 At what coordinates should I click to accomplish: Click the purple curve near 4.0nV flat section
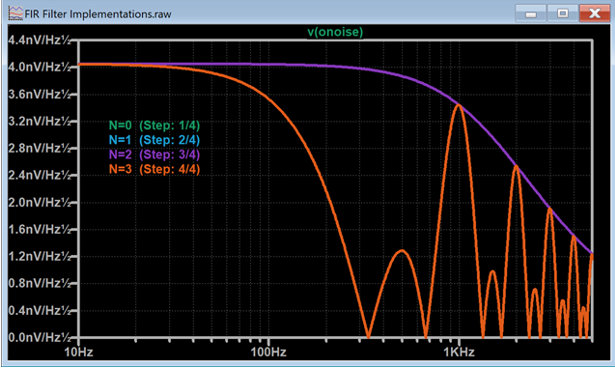click(251, 64)
